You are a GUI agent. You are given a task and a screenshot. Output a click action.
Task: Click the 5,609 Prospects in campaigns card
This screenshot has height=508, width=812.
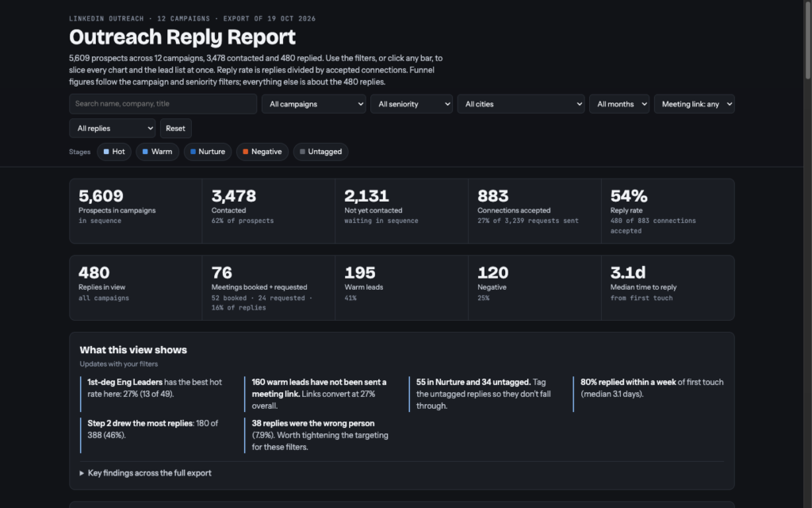(x=136, y=211)
